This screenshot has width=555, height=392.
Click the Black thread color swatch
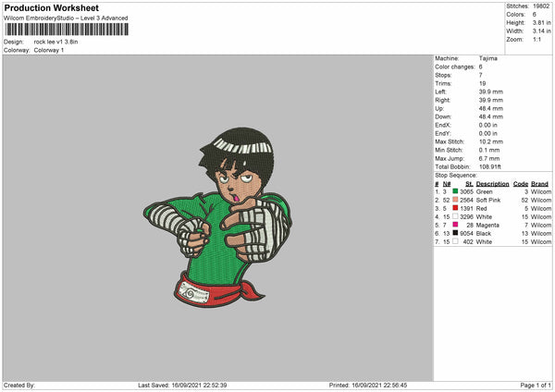(455, 233)
